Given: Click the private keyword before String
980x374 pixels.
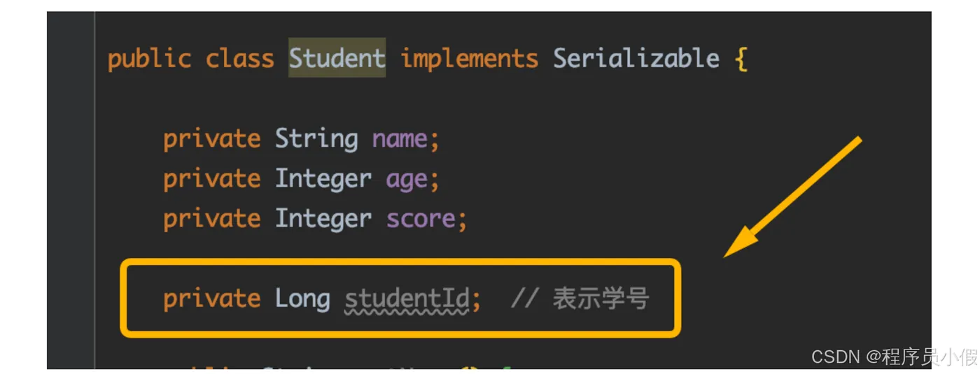Looking at the screenshot, I should click(x=211, y=138).
